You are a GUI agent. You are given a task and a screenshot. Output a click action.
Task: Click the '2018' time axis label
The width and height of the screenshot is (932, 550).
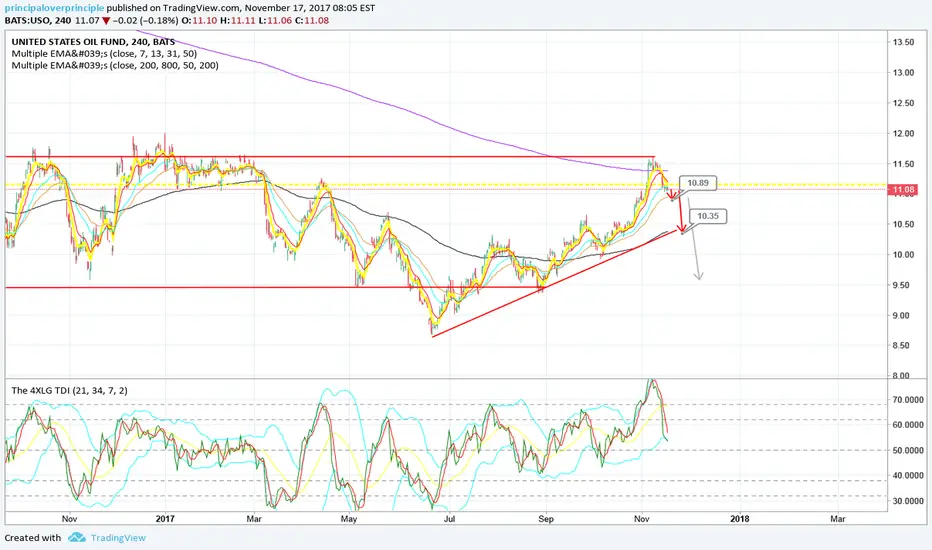[739, 518]
